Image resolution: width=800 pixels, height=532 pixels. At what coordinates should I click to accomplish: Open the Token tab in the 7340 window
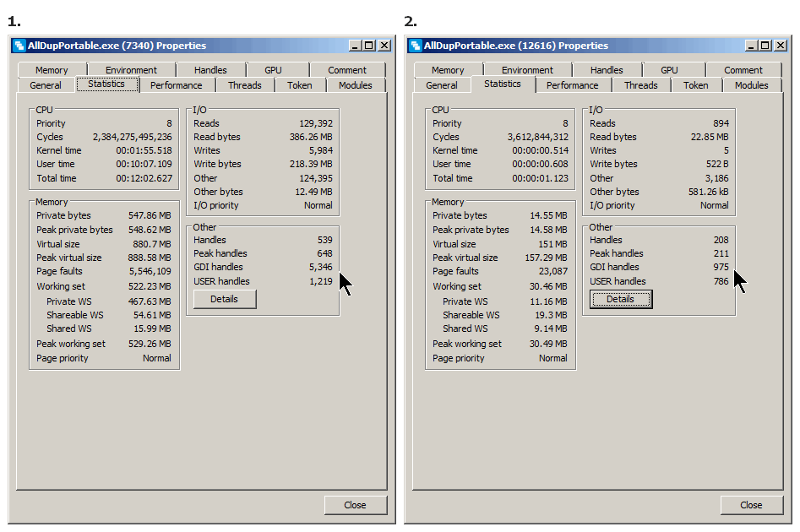pos(300,85)
